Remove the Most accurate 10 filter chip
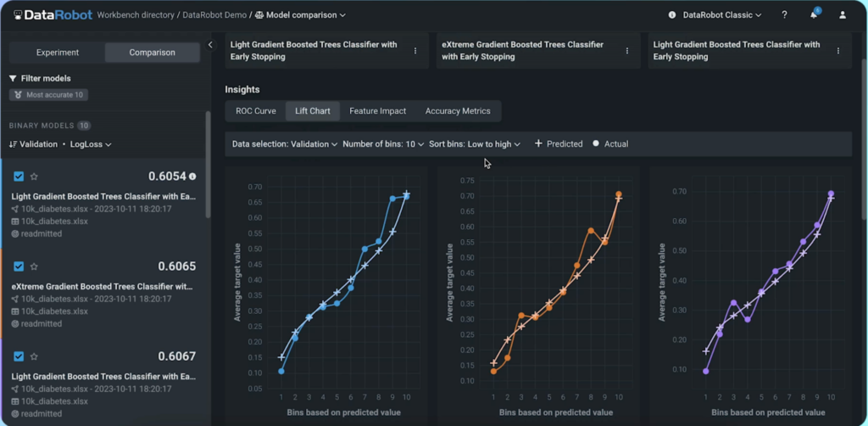This screenshot has width=868, height=426. [x=50, y=95]
